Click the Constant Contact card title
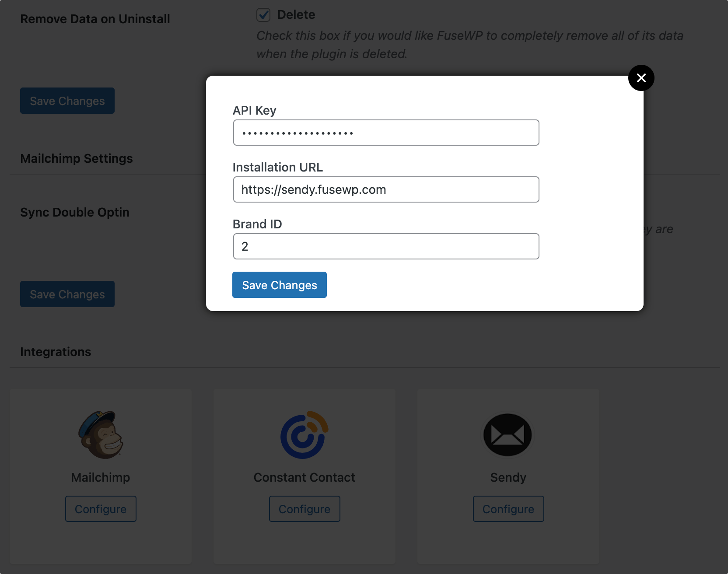This screenshot has width=728, height=574. (304, 477)
